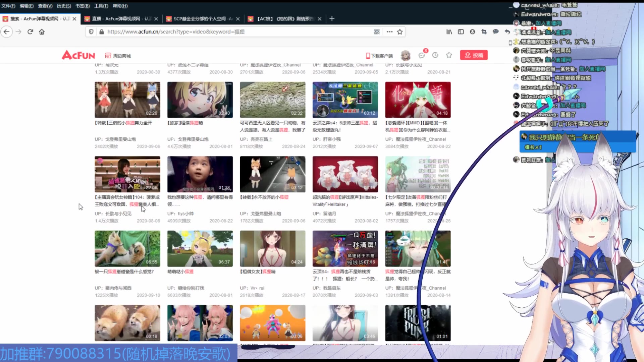The height and width of the screenshot is (362, 644).
Task: Open the 查看 menu
Action: 45,6
